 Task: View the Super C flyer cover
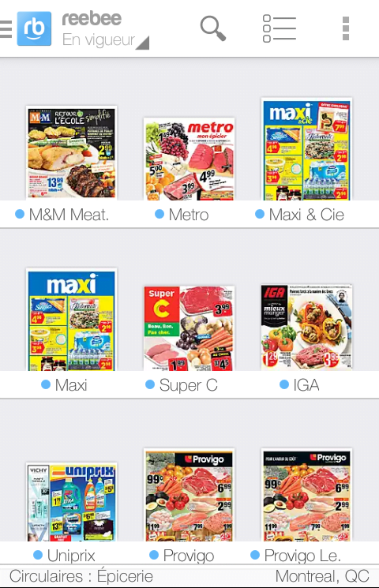tap(189, 328)
